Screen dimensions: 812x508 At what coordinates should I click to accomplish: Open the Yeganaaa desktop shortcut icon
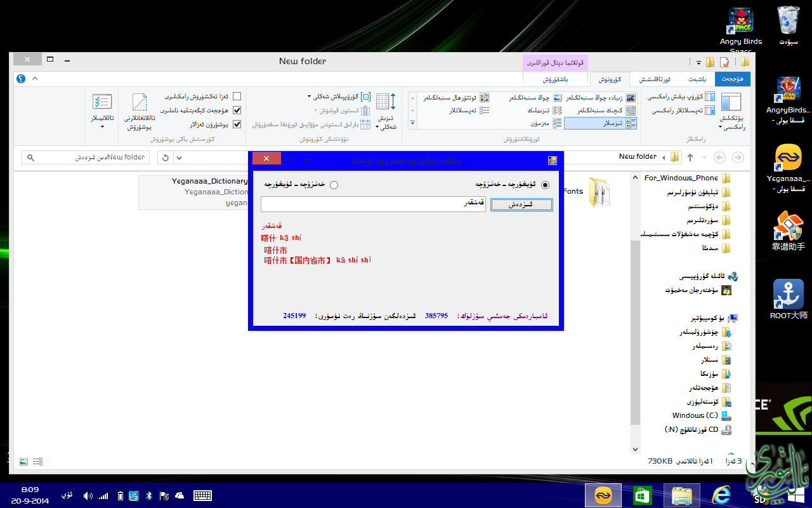tap(788, 168)
